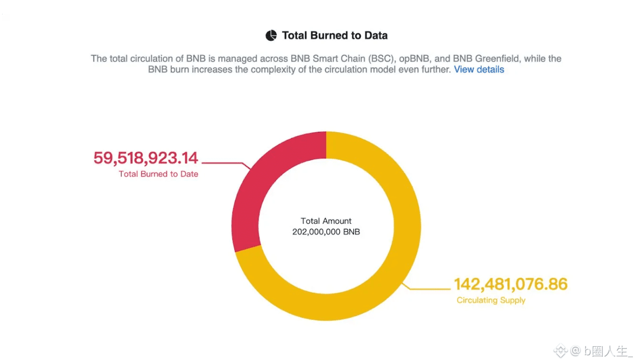This screenshot has height=364, width=637.
Task: Click the Binance logo watermark icon
Action: click(561, 351)
